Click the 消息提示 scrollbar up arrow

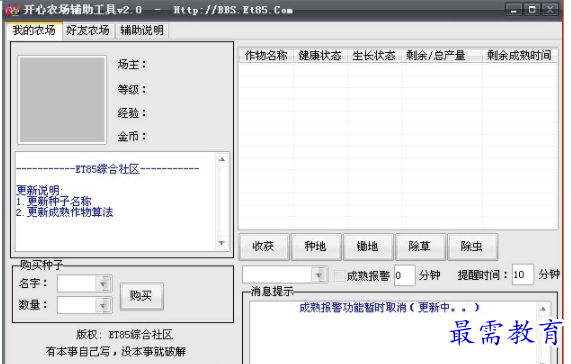(543, 309)
